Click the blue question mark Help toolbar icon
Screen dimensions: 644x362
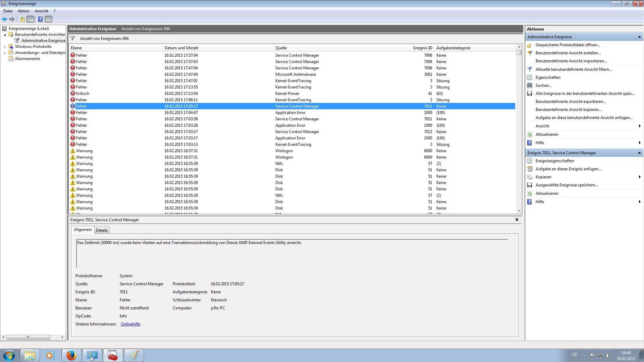coord(40,19)
